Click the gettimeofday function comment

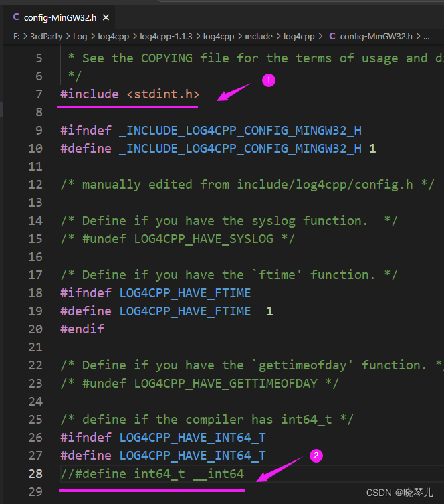[x=251, y=365]
